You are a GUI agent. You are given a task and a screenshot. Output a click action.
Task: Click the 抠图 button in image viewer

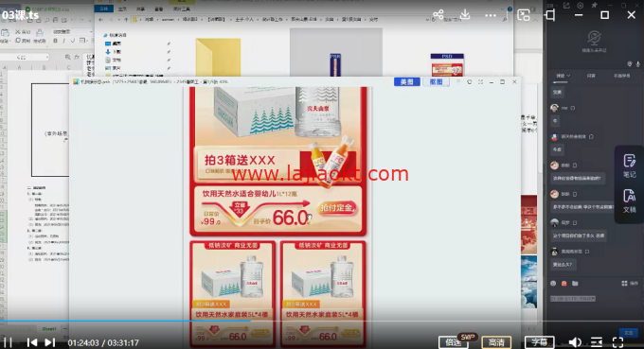[436, 81]
